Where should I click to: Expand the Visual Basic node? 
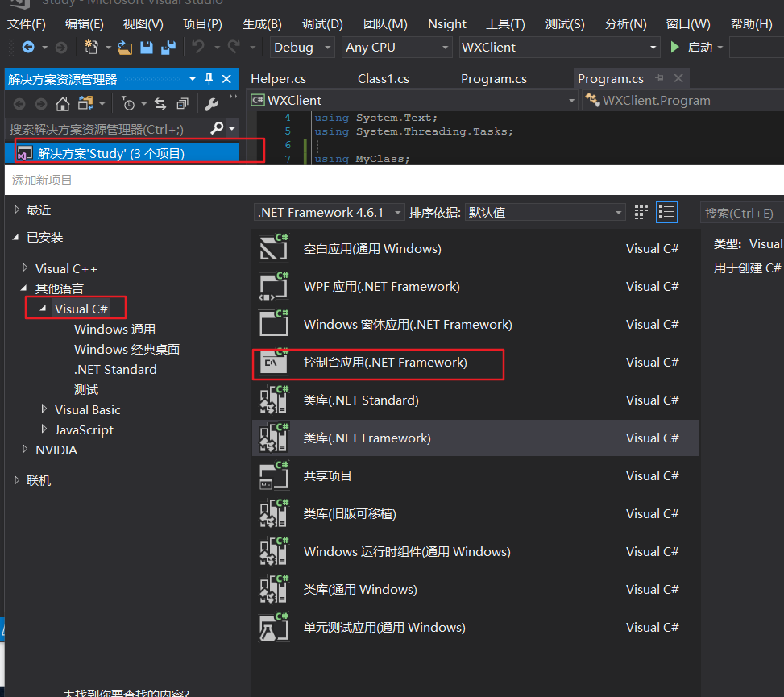click(x=44, y=409)
